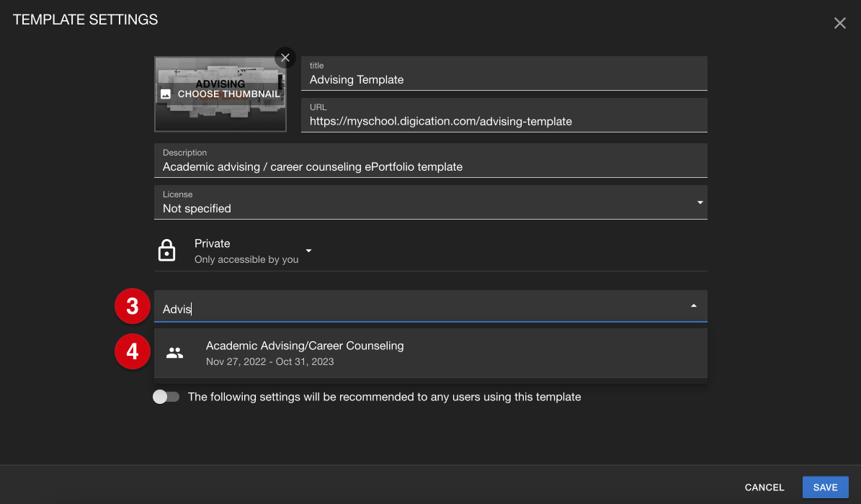
Task: Collapse the course search dropdown arrow
Action: pos(694,306)
